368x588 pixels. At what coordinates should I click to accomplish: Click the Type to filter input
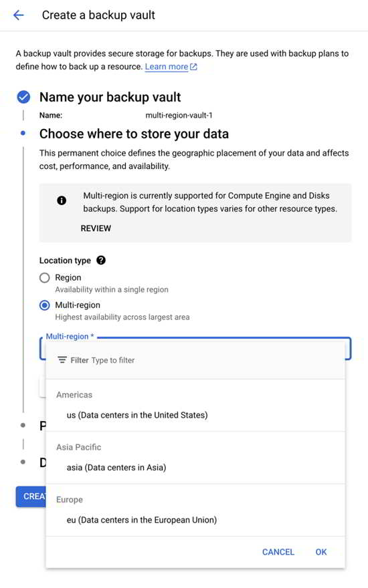113,360
